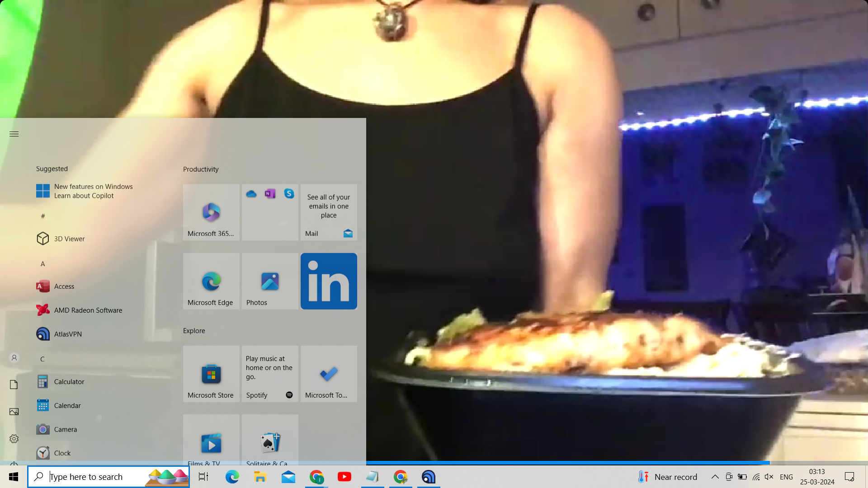Open the Calendar app
The height and width of the screenshot is (488, 868).
[59, 406]
